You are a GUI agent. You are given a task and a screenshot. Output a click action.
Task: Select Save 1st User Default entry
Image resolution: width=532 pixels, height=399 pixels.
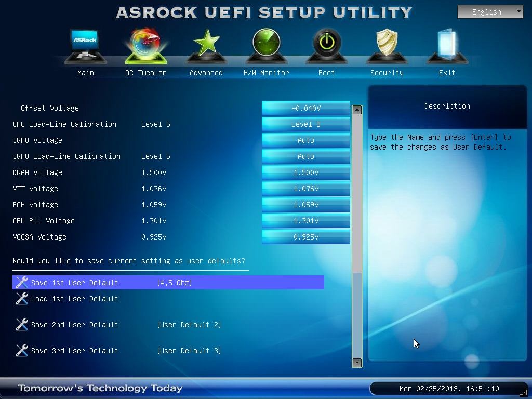168,282
